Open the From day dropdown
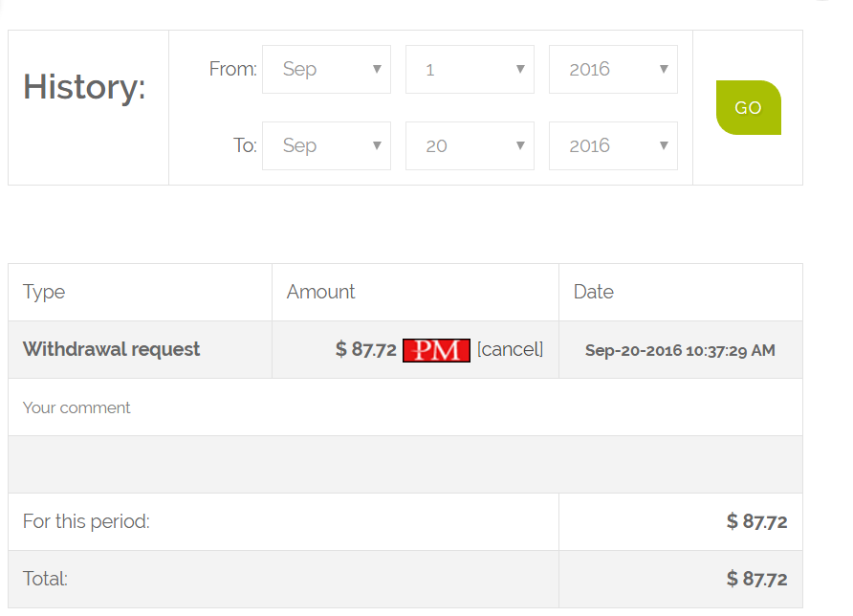The image size is (853, 616). tap(470, 70)
